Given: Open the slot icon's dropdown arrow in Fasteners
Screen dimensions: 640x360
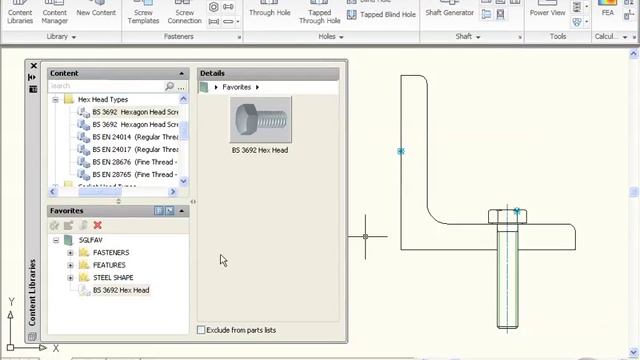Looking at the screenshot, I should [x=238, y=21].
